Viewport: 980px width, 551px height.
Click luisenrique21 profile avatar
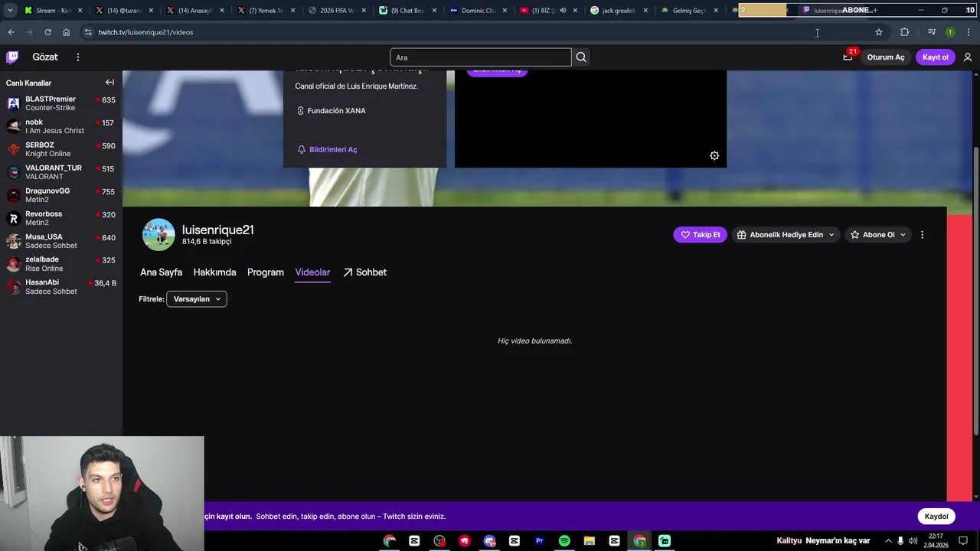158,235
